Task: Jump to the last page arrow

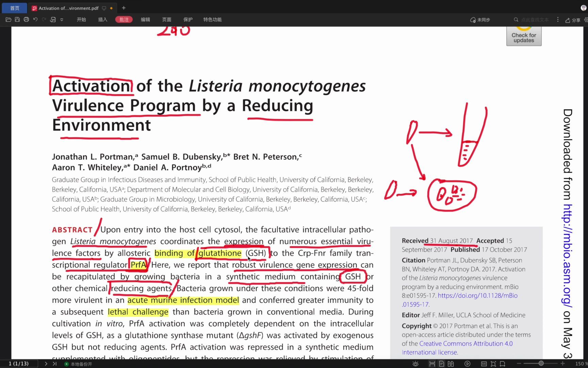Action: click(x=54, y=364)
